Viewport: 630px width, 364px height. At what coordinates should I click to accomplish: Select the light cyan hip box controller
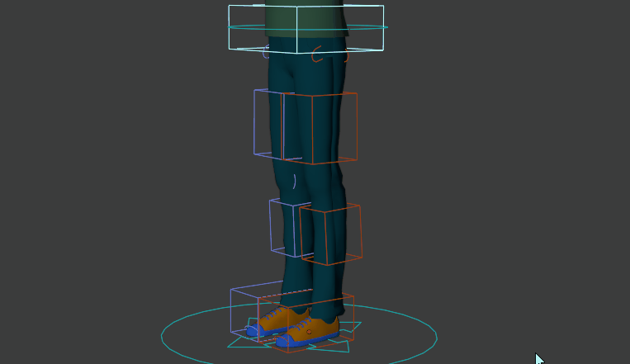pyautogui.click(x=306, y=29)
